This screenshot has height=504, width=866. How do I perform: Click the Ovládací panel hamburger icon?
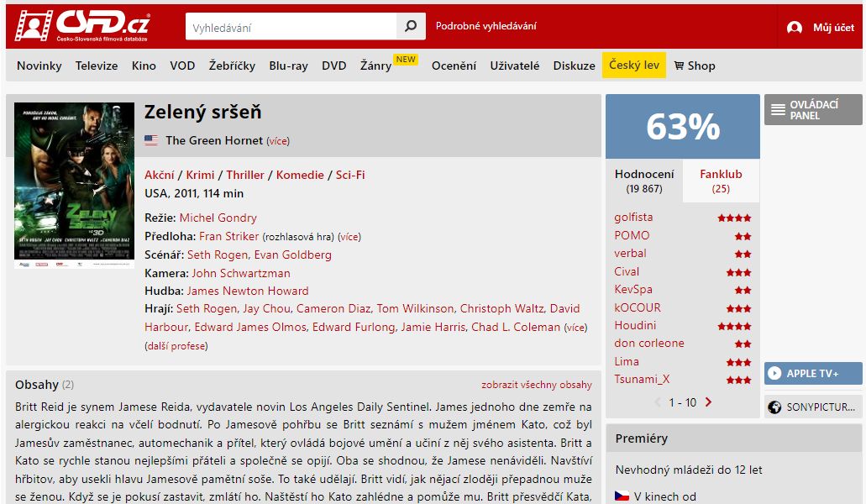pyautogui.click(x=778, y=109)
